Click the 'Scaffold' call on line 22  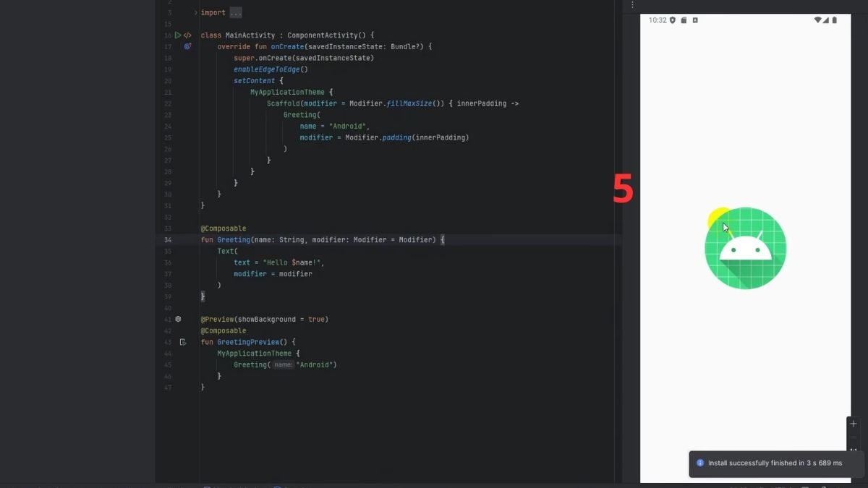click(284, 103)
